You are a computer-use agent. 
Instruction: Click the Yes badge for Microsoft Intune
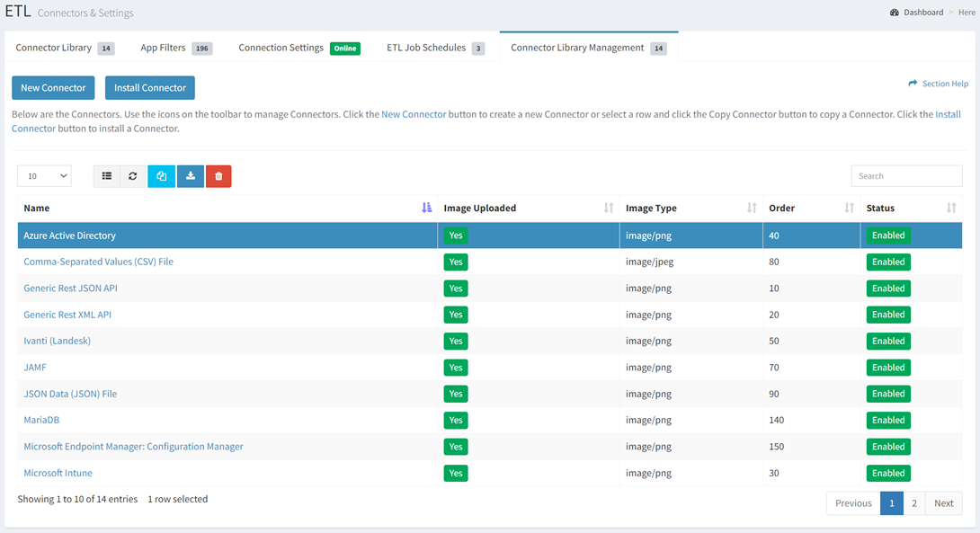coord(455,473)
